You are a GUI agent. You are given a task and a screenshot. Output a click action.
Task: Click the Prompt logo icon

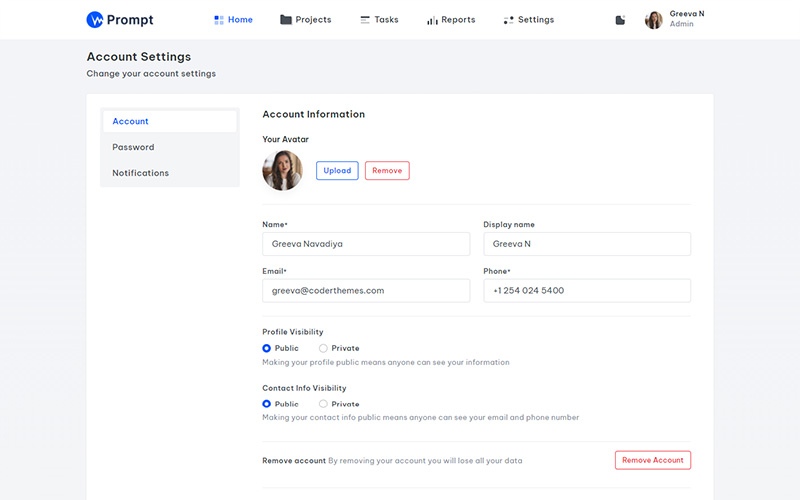coord(96,20)
